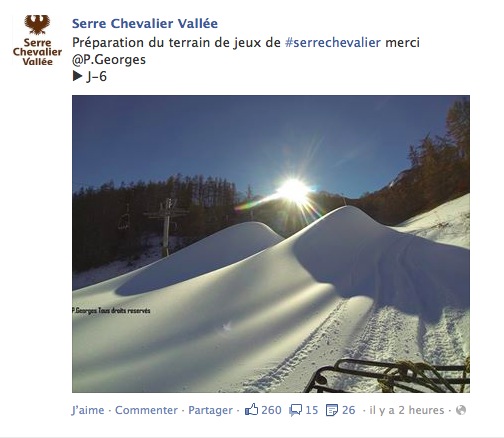This screenshot has width=504, height=438.
Task: Open the snow park photo in the post
Action: point(271,244)
